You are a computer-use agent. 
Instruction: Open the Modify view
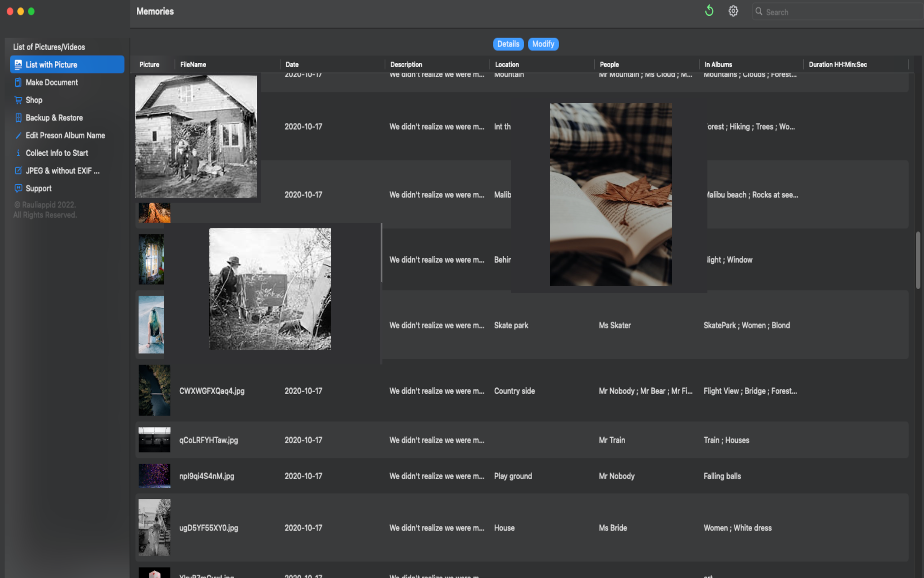543,44
